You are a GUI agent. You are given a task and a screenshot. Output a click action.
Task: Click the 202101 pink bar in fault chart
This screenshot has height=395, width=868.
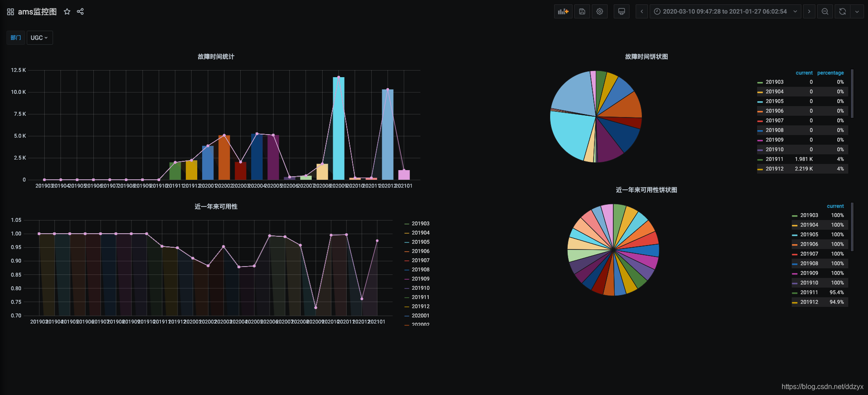tap(404, 175)
